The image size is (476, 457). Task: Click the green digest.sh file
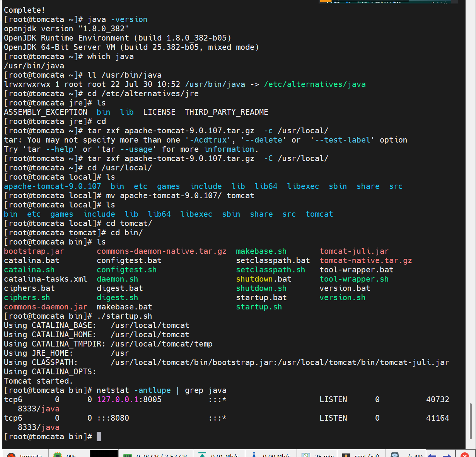click(118, 297)
